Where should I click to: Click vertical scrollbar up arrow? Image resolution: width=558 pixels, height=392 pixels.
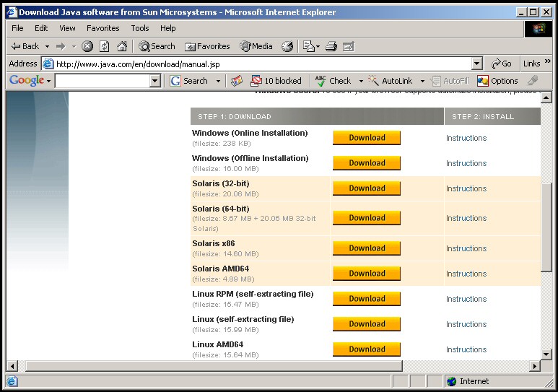546,97
